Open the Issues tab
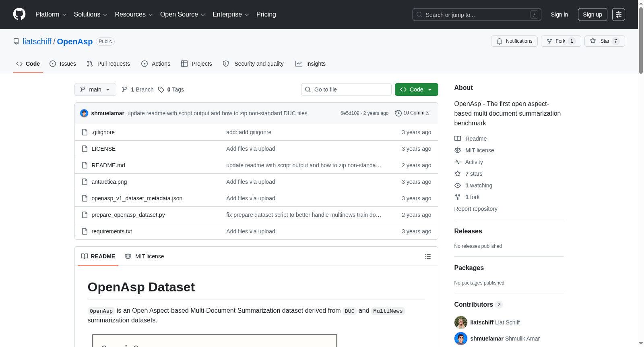 [x=63, y=64]
